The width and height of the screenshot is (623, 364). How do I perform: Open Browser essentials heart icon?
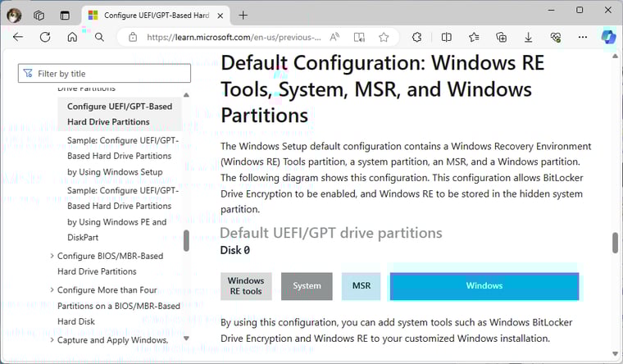tap(556, 38)
